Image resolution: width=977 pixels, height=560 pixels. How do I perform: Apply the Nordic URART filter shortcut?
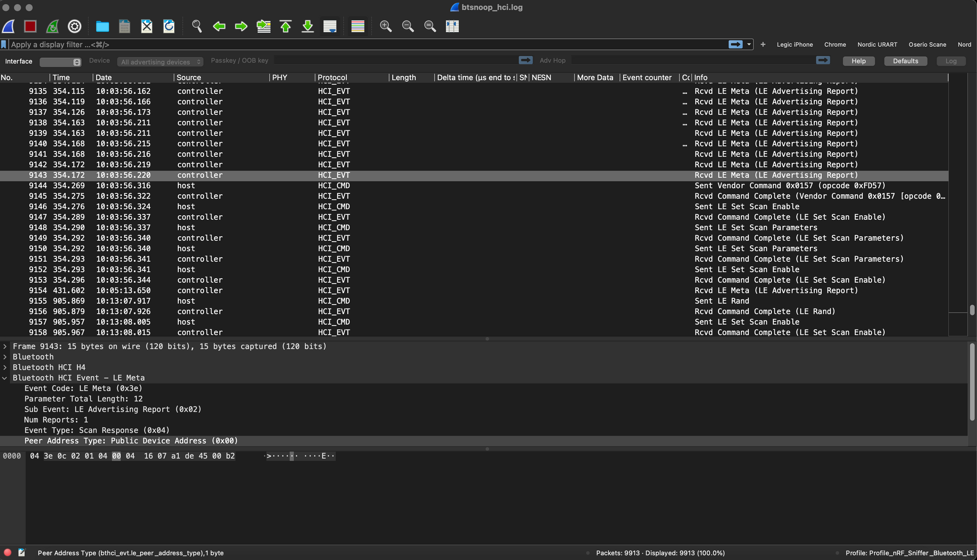tap(877, 44)
